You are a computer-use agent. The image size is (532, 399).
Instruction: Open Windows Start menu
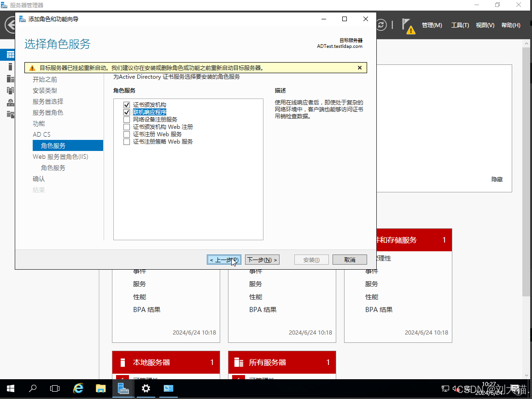point(11,388)
